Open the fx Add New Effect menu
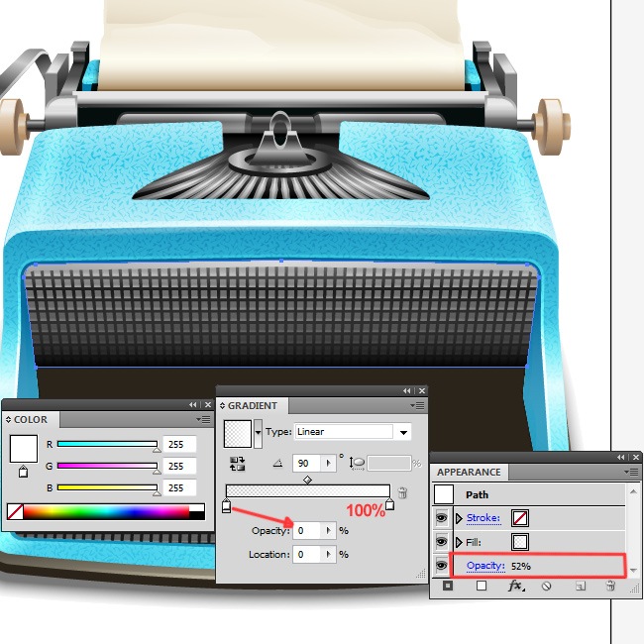Screen dimensions: 644x644 516,586
